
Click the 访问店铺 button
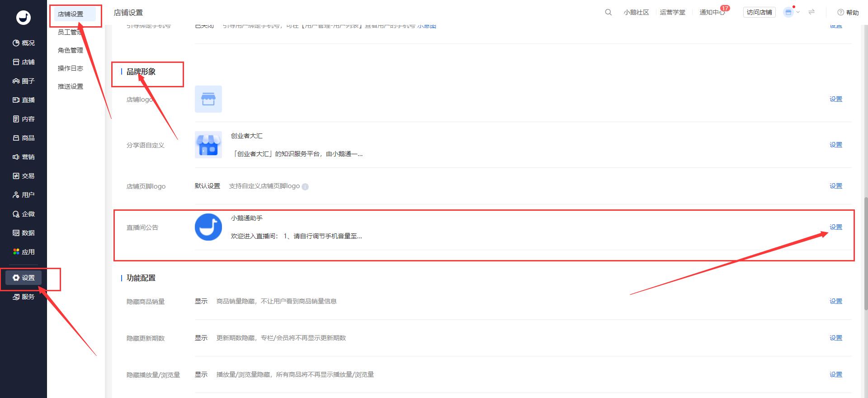[759, 12]
